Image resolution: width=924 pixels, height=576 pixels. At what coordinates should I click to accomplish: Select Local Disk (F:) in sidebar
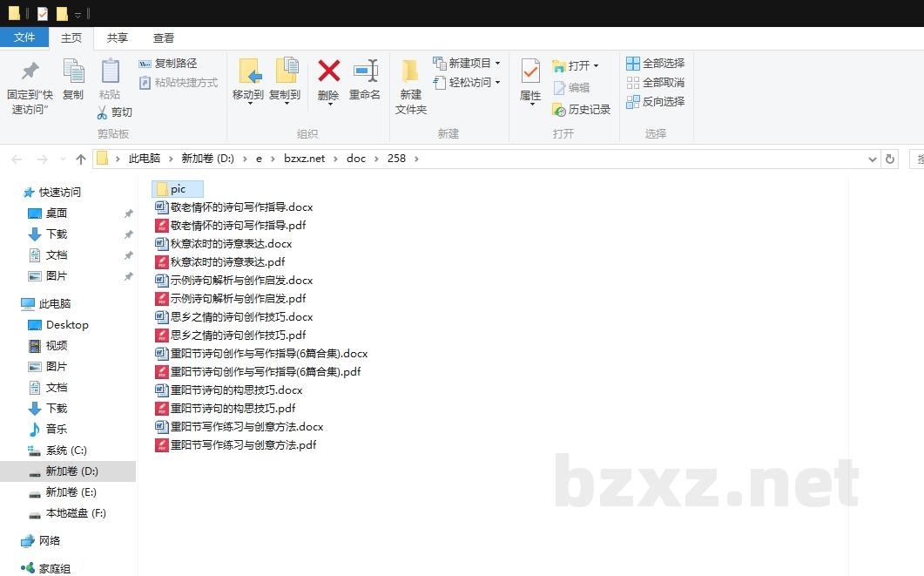pyautogui.click(x=75, y=513)
